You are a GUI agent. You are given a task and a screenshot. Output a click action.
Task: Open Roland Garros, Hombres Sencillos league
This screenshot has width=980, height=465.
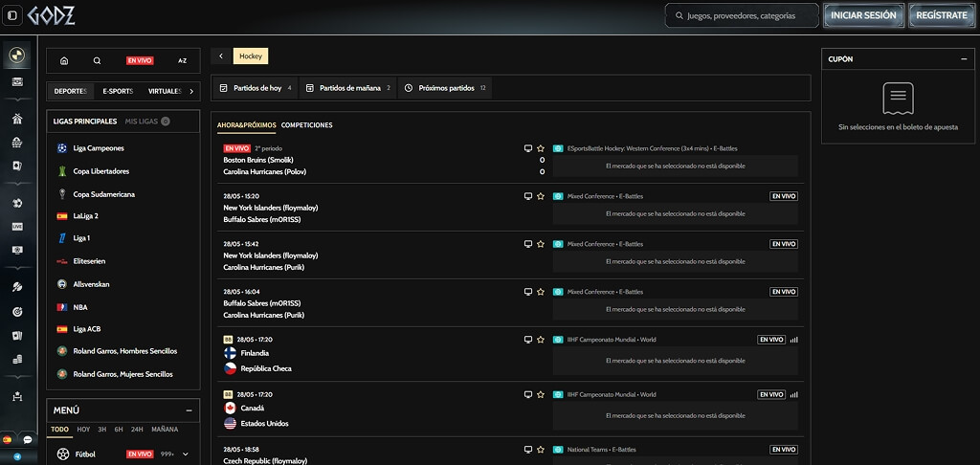(x=124, y=351)
